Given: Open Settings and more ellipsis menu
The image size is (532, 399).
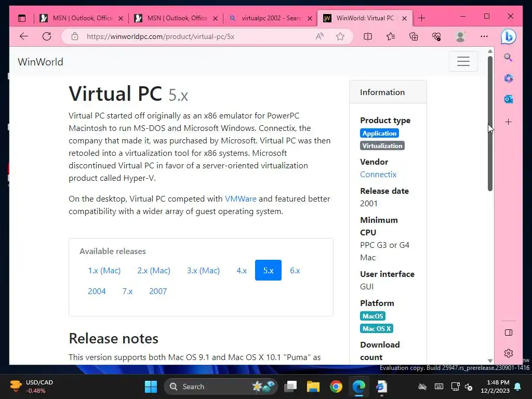Looking at the screenshot, I should click(484, 36).
